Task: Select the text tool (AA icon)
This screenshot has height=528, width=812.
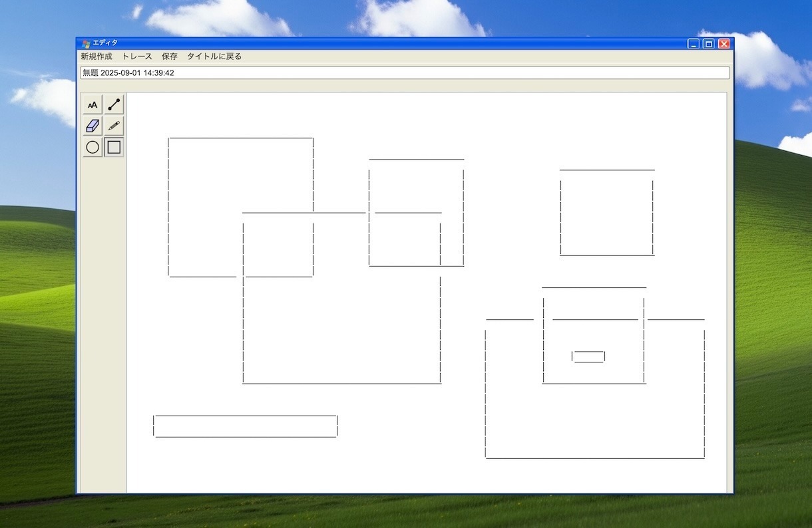Action: pos(93,104)
